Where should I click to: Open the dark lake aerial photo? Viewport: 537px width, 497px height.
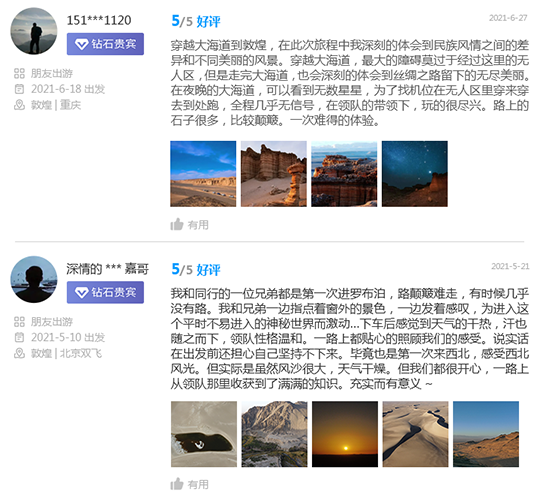[x=204, y=434]
